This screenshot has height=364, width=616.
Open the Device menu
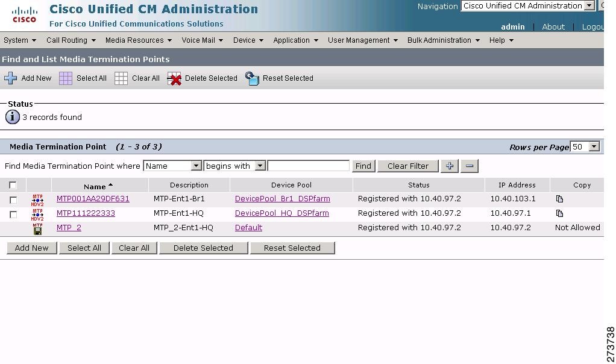tap(248, 40)
